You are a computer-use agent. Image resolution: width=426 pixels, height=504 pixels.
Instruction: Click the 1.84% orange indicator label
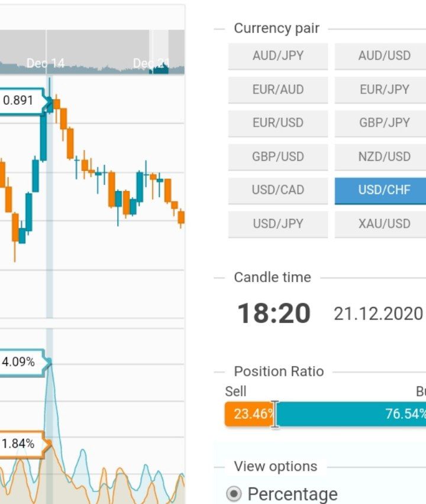[x=19, y=444]
